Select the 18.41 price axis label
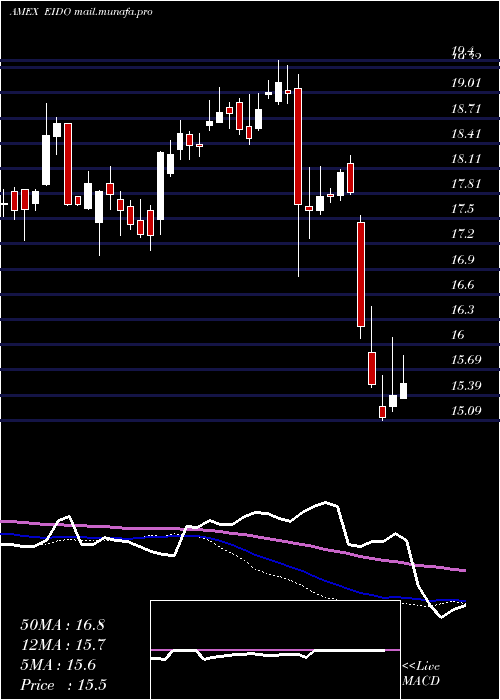Screen dimensions: 500x700 (x=466, y=133)
